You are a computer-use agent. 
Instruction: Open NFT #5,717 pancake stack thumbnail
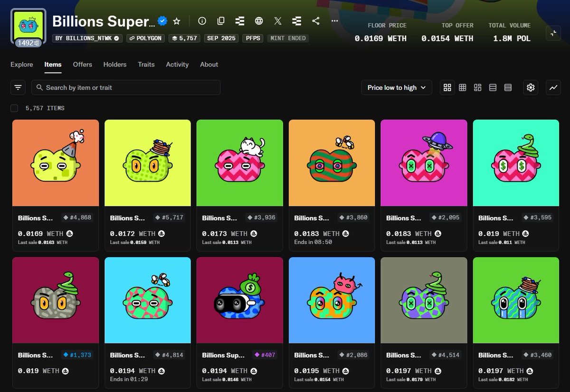148,163
